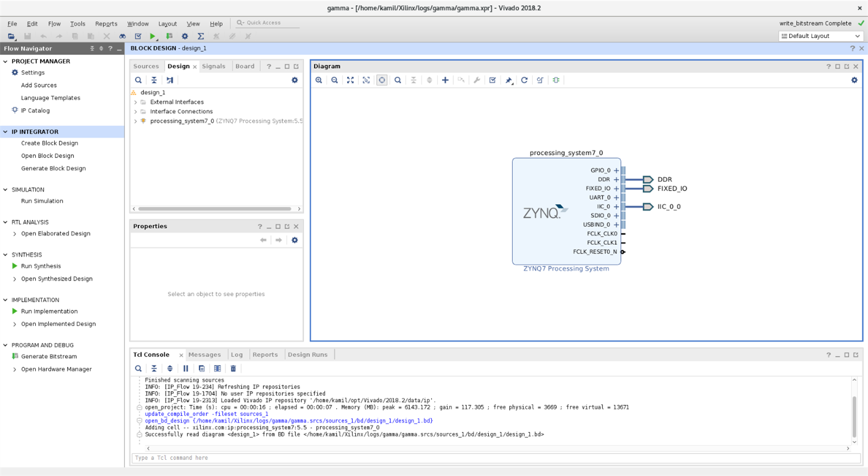This screenshot has width=868, height=476.
Task: Click Run Simulation
Action: click(42, 201)
